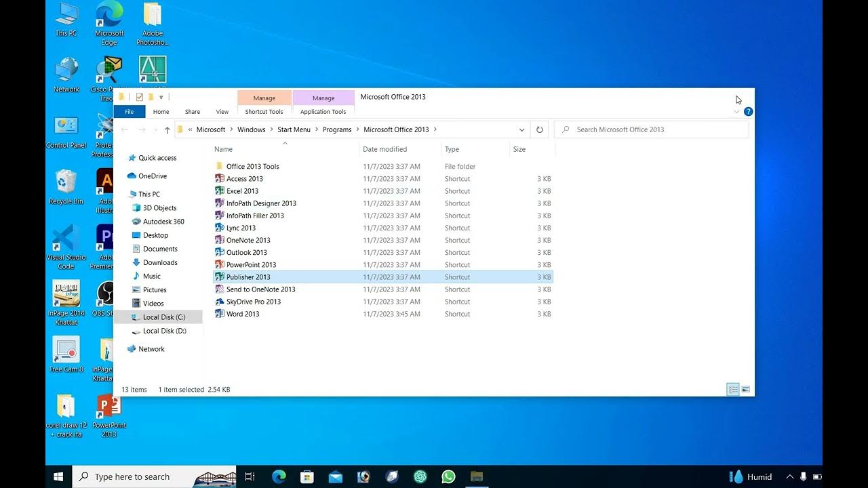Expand the Programs breadcrumb chevron
Screen dimensions: 868x488
[x=357, y=129]
